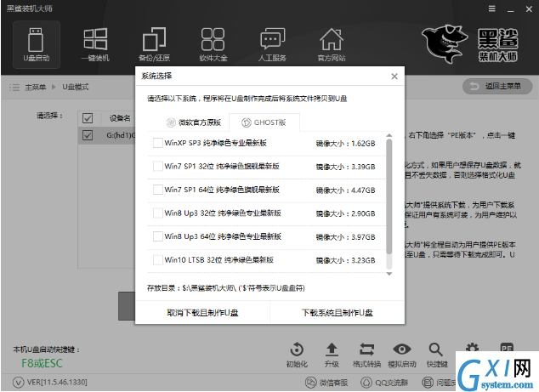Screen dimensions: 539x392
Task: Click the F8或ESC hotkey text
Action: pos(42,363)
